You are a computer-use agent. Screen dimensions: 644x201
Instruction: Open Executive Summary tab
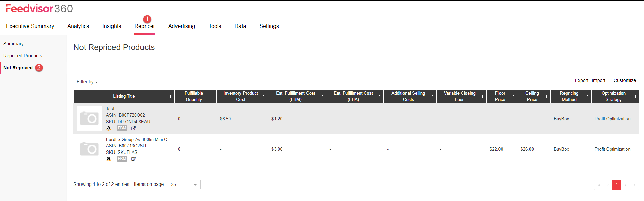point(30,26)
